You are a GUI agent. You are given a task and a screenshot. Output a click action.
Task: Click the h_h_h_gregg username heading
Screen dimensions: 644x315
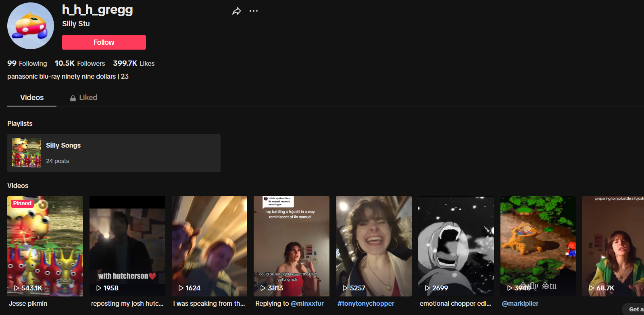click(x=98, y=10)
